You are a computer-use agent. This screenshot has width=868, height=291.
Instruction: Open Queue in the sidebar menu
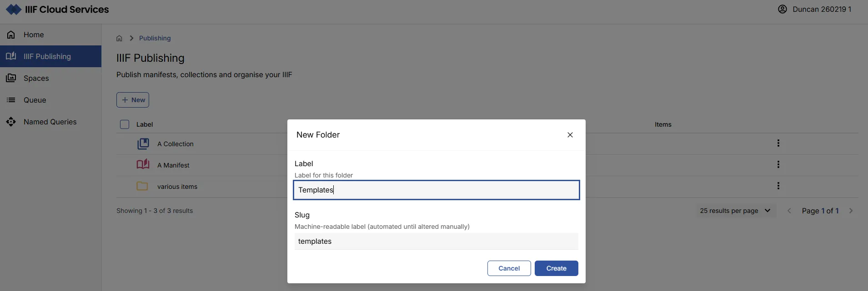pyautogui.click(x=50, y=100)
